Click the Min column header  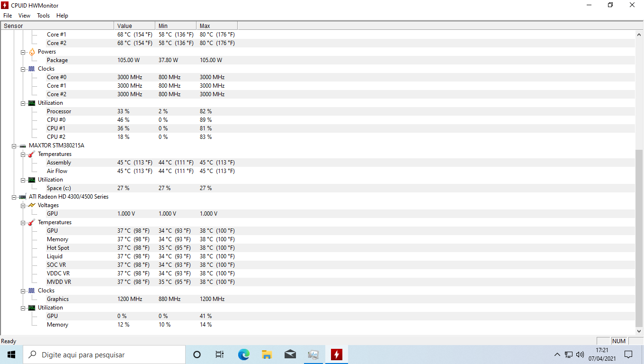coord(176,26)
